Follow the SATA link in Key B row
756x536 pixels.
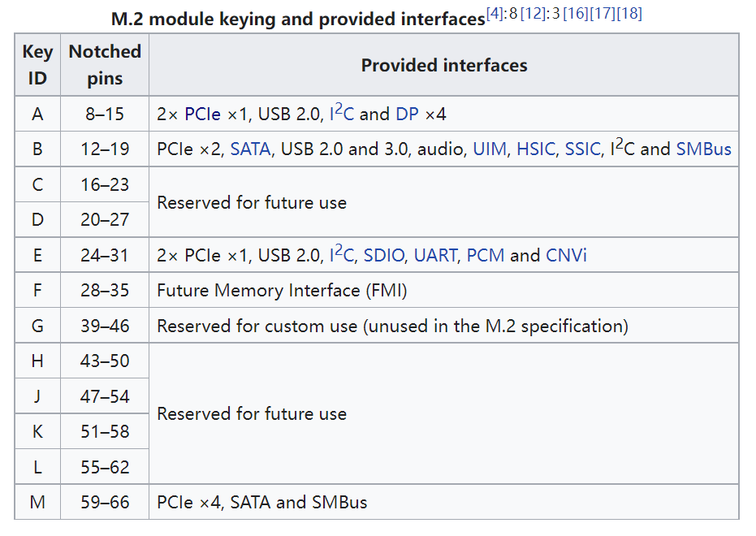[x=250, y=149]
